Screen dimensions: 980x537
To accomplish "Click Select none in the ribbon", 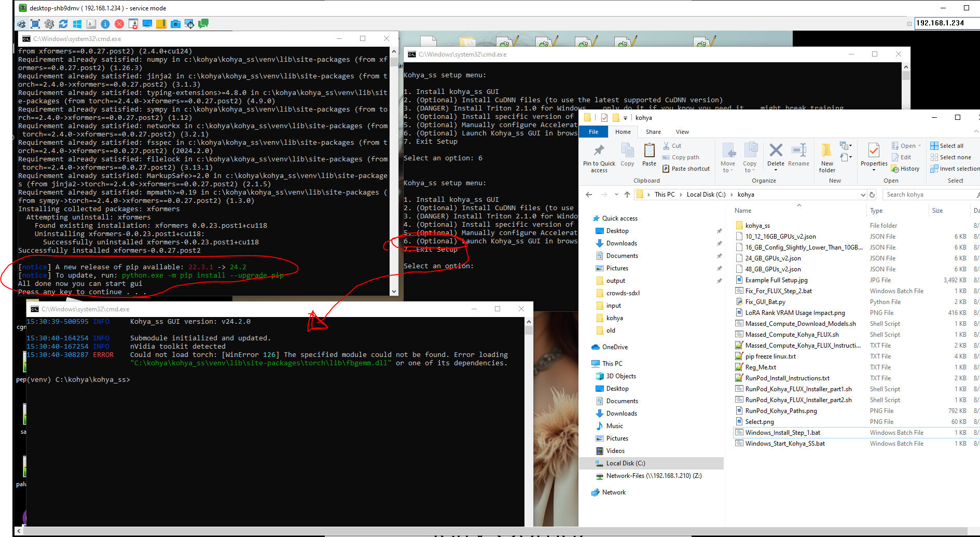I will click(950, 157).
